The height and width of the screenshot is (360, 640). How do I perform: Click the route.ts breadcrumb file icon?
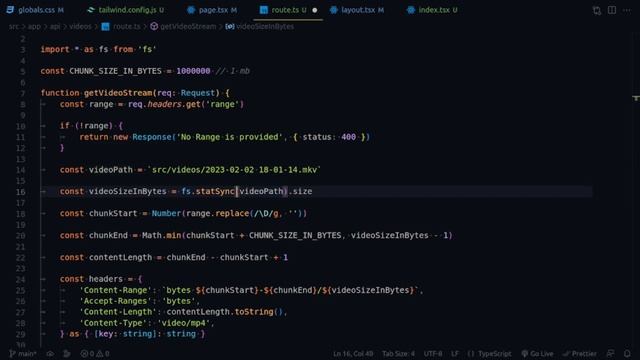click(x=106, y=27)
